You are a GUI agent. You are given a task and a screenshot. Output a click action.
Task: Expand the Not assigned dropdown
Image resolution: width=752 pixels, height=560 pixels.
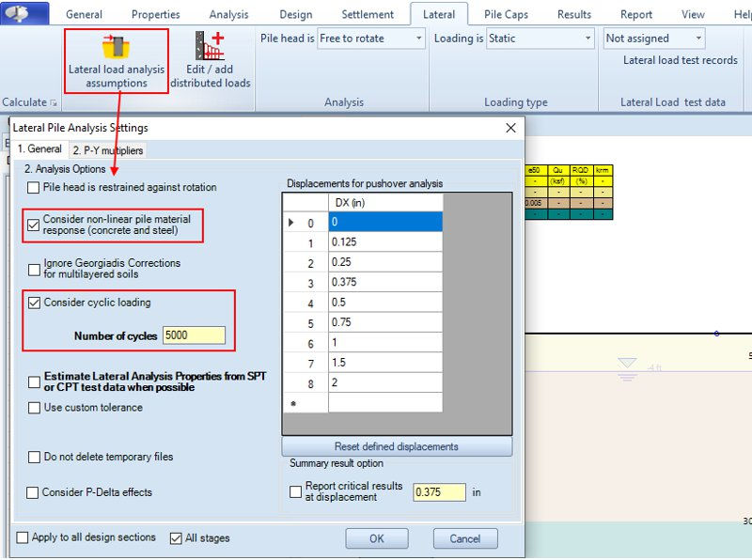click(x=654, y=39)
